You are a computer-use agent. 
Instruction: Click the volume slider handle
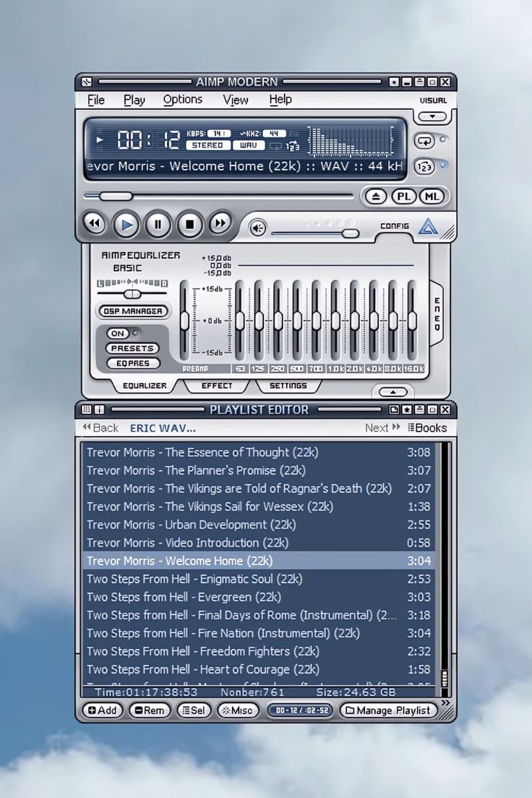[x=350, y=233]
